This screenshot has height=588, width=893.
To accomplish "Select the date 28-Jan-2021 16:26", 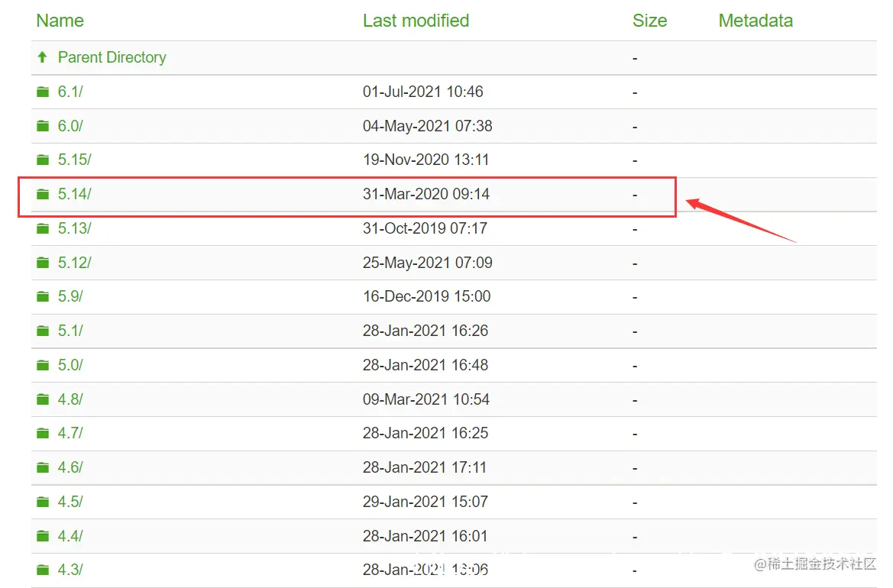I will click(x=425, y=331).
